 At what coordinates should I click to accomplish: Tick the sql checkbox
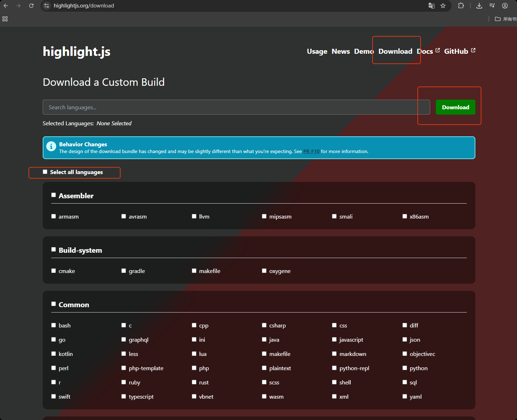[405, 382]
